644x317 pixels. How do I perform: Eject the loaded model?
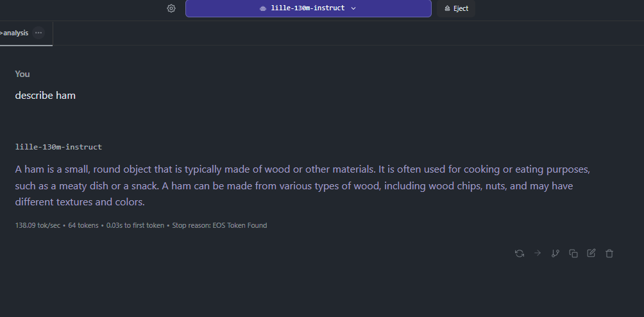click(456, 8)
